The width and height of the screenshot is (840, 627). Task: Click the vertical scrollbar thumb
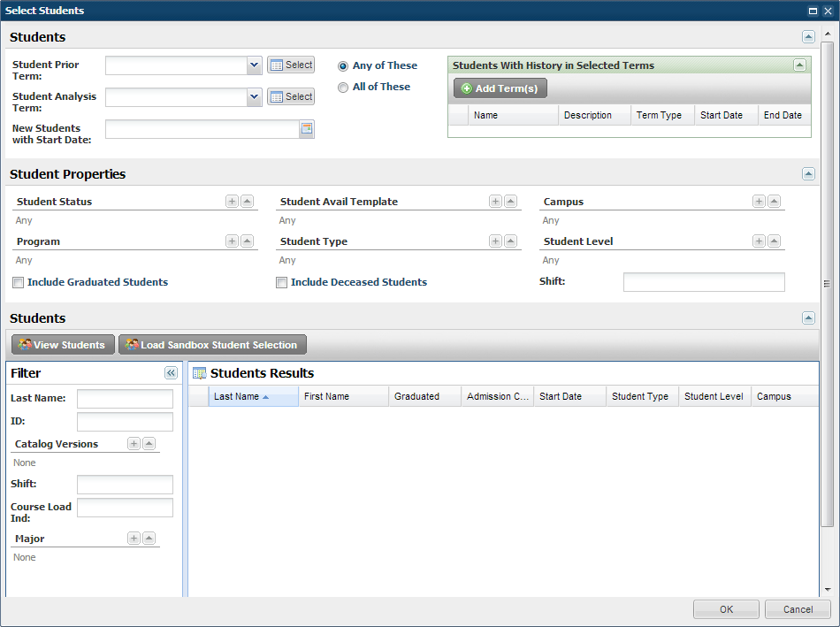coord(828,284)
